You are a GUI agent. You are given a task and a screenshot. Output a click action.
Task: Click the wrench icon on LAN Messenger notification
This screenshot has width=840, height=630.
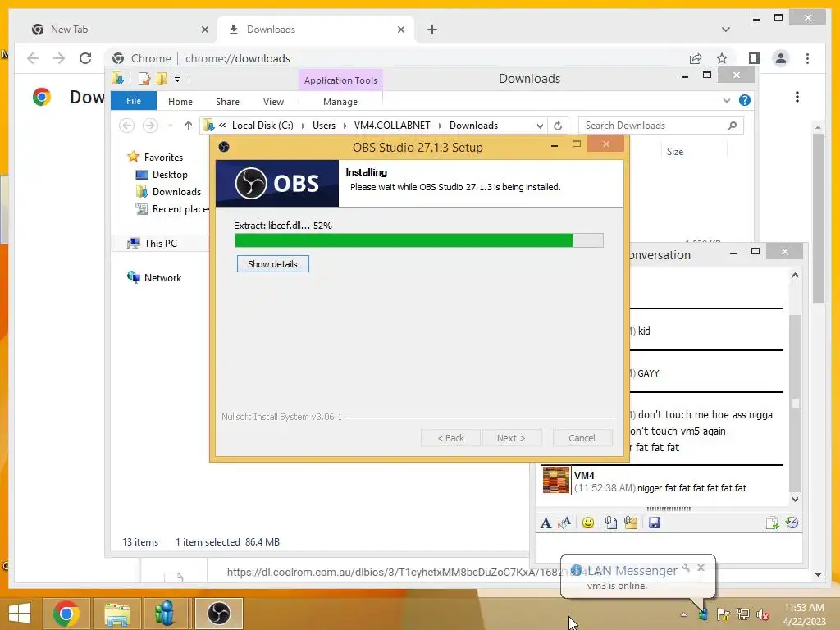tap(686, 568)
